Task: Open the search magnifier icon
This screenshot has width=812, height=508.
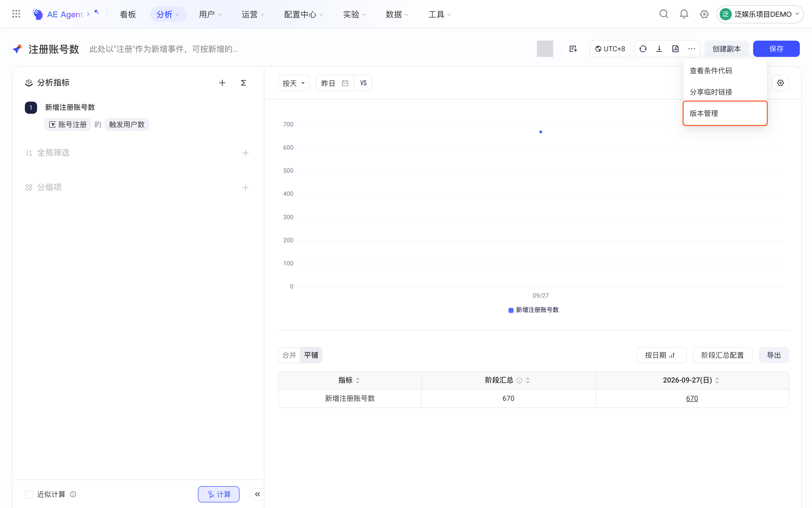Action: pyautogui.click(x=664, y=14)
